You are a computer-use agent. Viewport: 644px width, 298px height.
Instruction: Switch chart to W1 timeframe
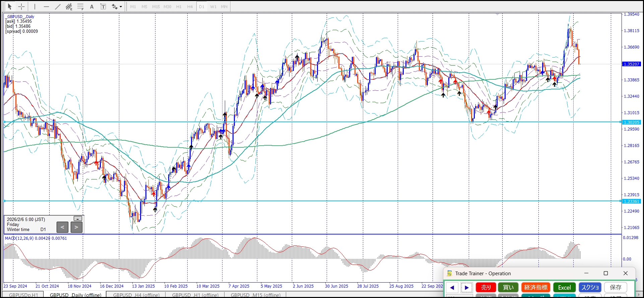click(213, 6)
